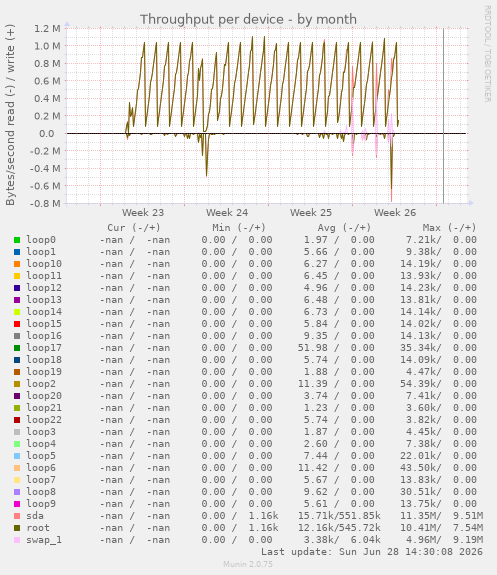This screenshot has width=497, height=575.
Task: Click loop17 average value 51.98
Action: coord(313,348)
